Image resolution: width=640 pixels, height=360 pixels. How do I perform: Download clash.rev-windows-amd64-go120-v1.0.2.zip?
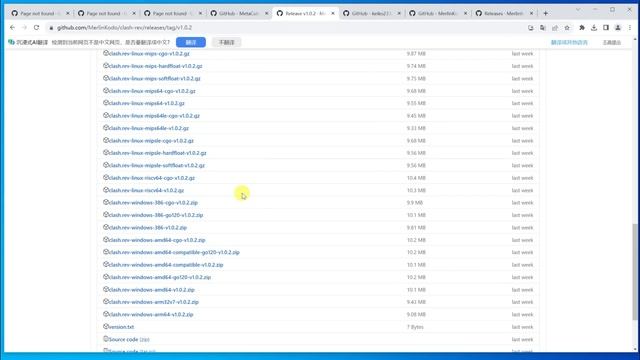160,277
